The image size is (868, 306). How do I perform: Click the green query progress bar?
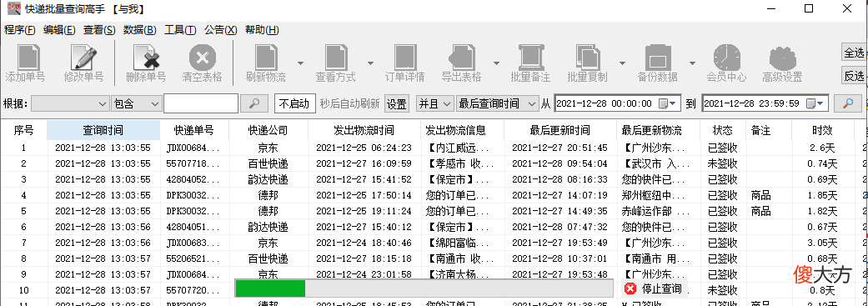point(424,288)
